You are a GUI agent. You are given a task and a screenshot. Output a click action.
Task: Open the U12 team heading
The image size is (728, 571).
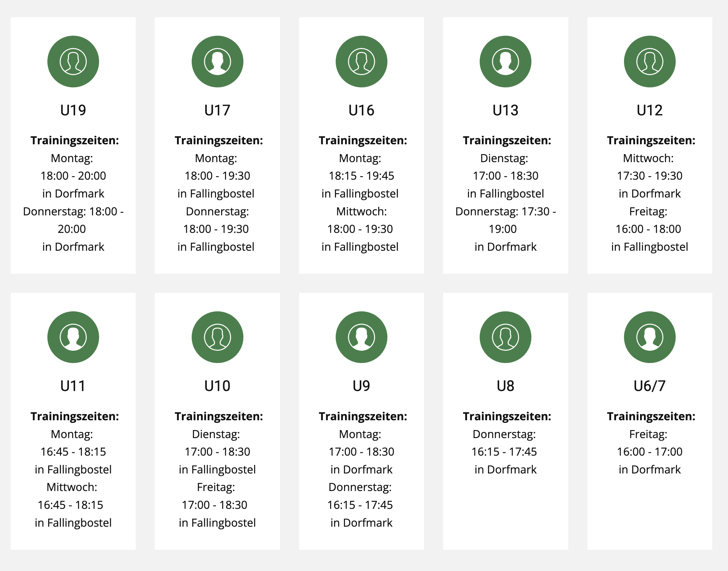tap(650, 110)
